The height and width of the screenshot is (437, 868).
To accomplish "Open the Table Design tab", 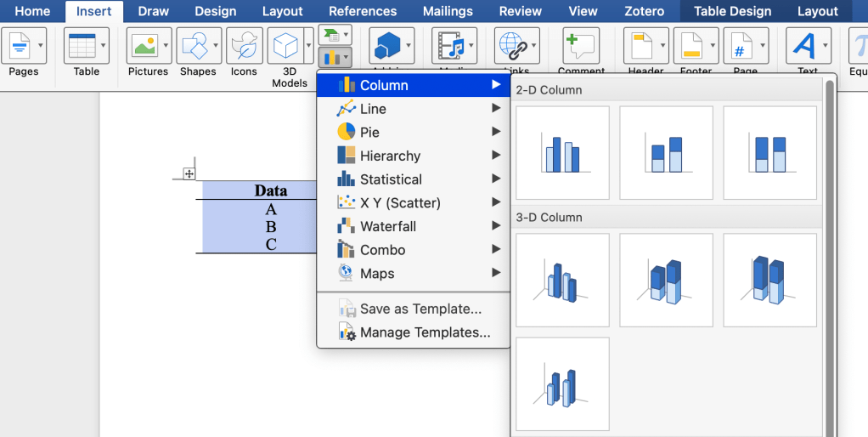I will (x=732, y=11).
